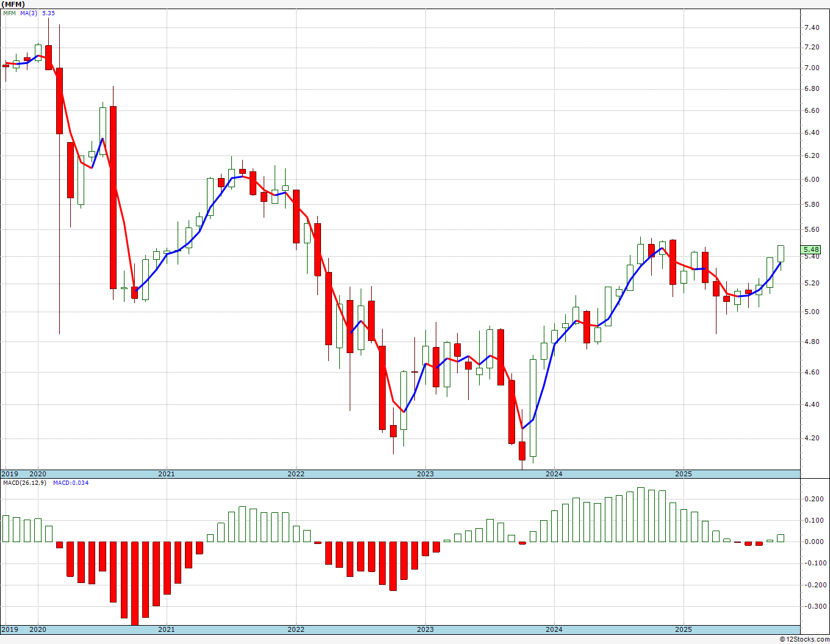Select the 7.00 price axis label
Screen dimensions: 830x644
point(812,67)
